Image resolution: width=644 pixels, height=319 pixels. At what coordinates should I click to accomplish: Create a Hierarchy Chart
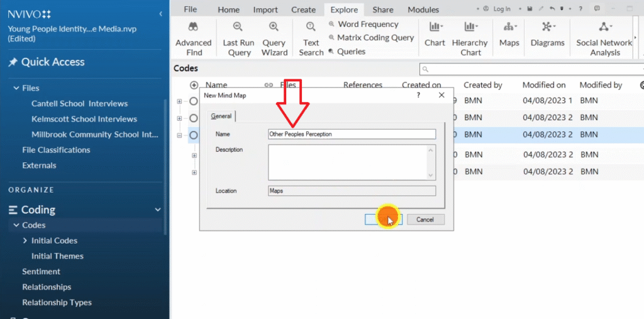pyautogui.click(x=470, y=38)
